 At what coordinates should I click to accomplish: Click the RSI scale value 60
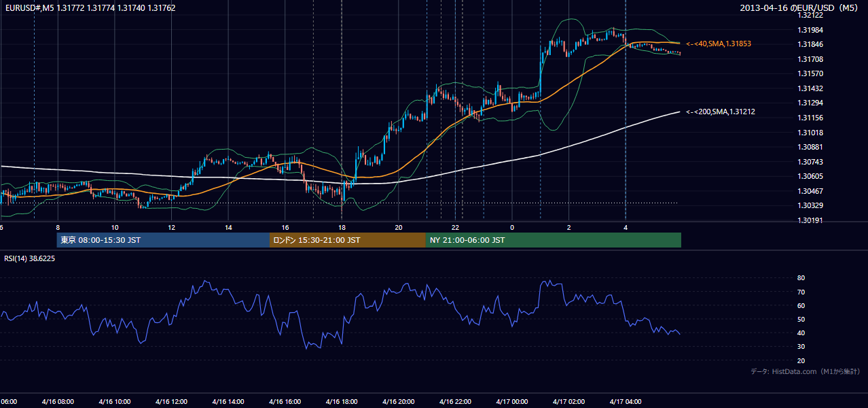pyautogui.click(x=801, y=305)
